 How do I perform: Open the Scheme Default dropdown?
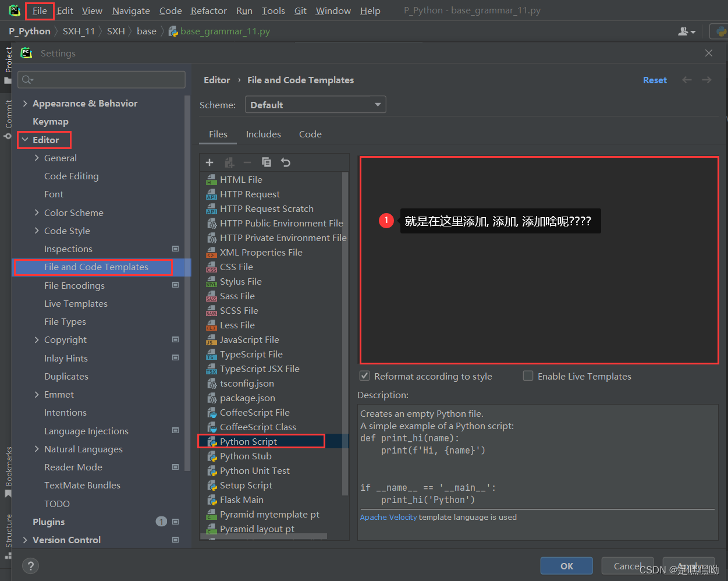(315, 105)
